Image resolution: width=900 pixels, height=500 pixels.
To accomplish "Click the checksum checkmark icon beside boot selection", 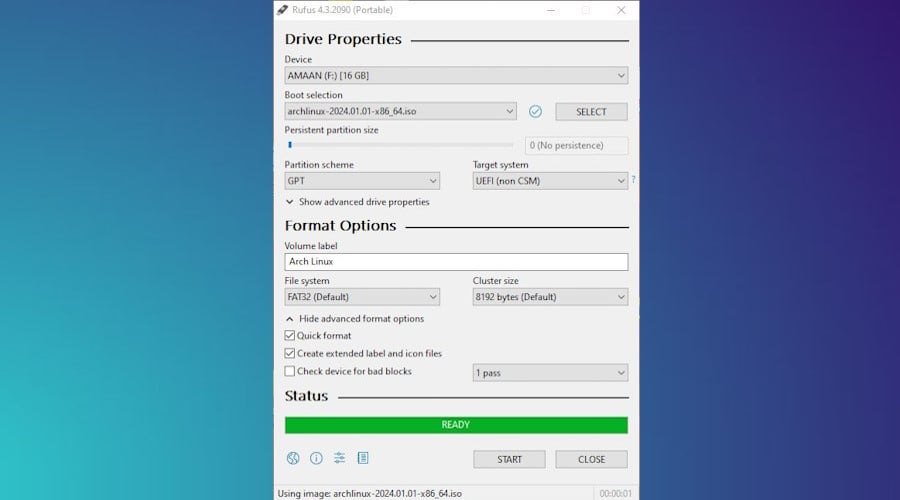I will point(536,111).
